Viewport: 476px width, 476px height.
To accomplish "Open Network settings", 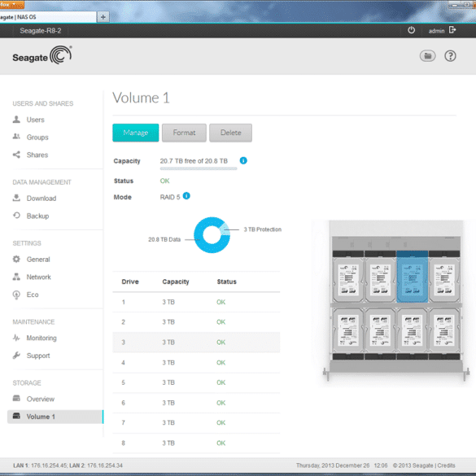I will click(38, 277).
